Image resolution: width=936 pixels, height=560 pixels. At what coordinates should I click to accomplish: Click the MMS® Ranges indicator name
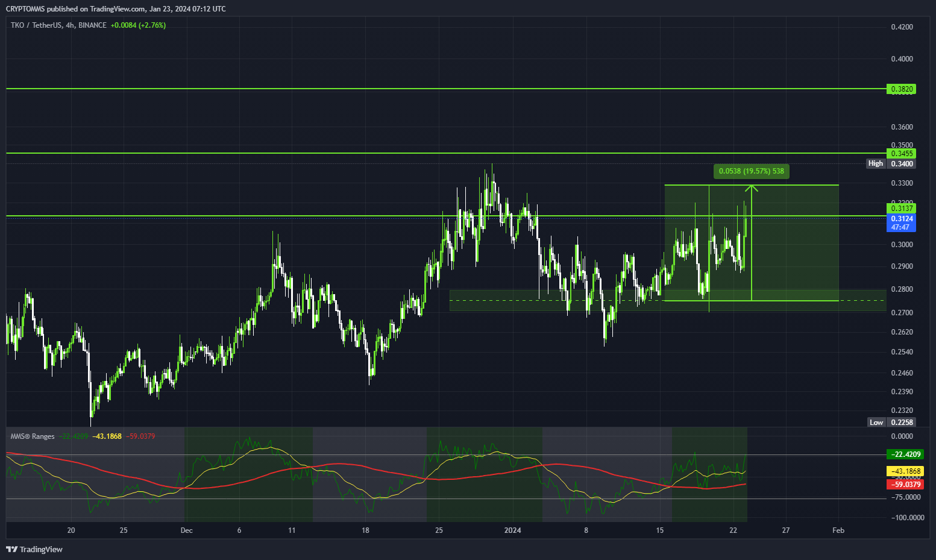point(33,436)
